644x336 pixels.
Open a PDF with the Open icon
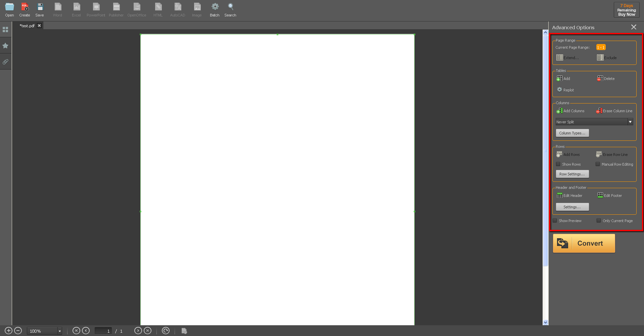(x=9, y=9)
